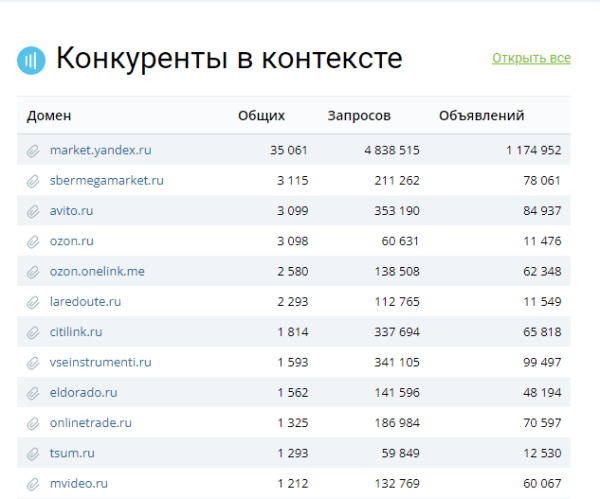Select the value 78 061
This screenshot has width=600, height=499.
(542, 180)
